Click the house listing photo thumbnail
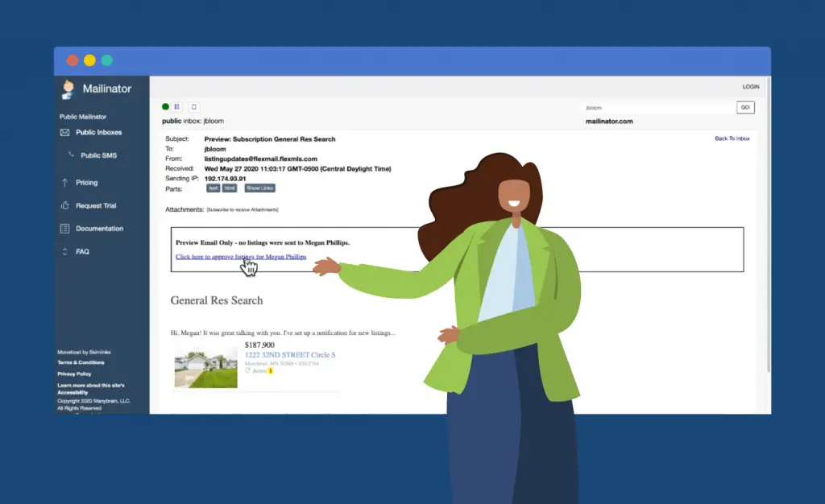 point(205,367)
